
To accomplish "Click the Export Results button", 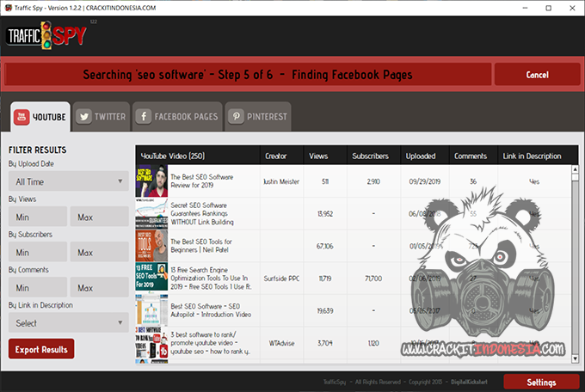I will coord(41,349).
